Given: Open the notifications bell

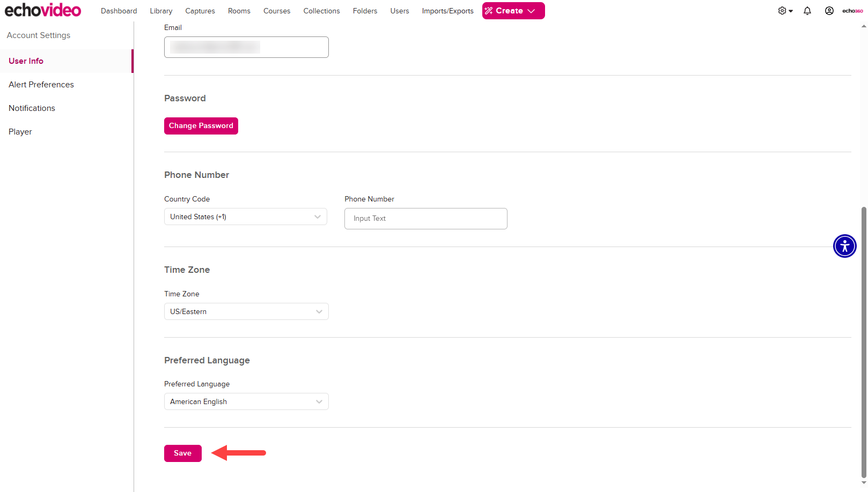Looking at the screenshot, I should point(807,11).
